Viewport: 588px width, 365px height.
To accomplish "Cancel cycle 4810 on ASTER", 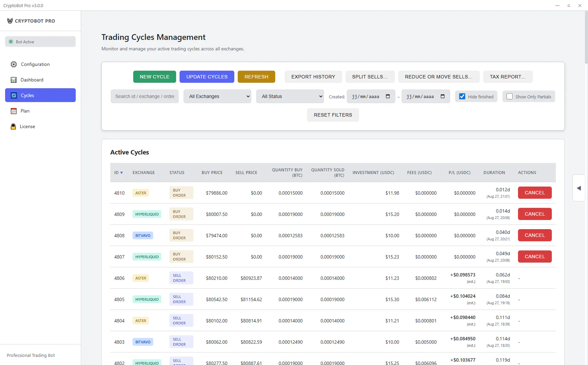I will (x=535, y=193).
